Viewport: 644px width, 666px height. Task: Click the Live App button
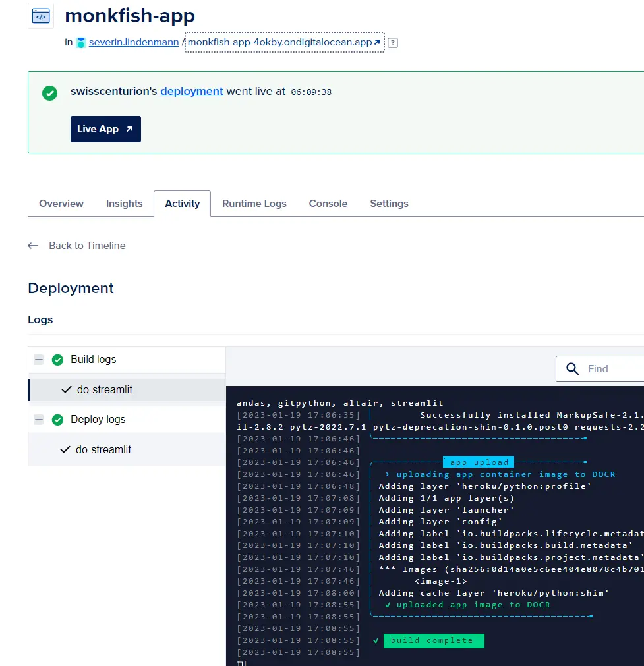pyautogui.click(x=105, y=129)
